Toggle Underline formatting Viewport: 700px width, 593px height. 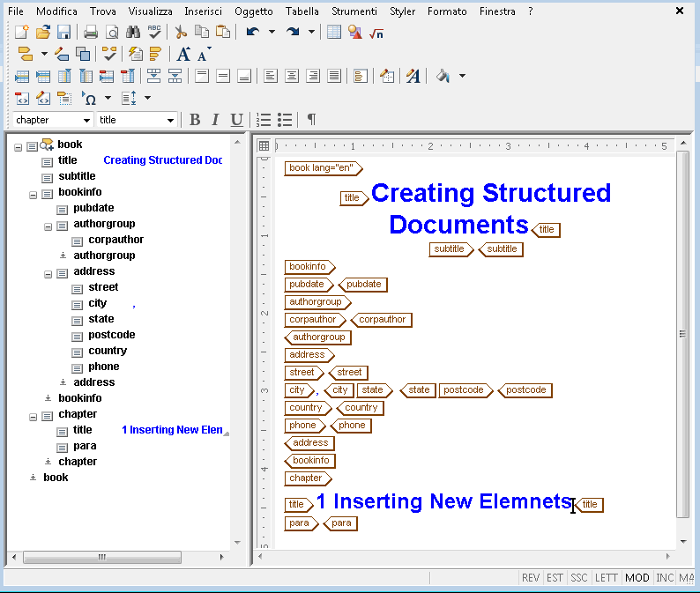[236, 120]
